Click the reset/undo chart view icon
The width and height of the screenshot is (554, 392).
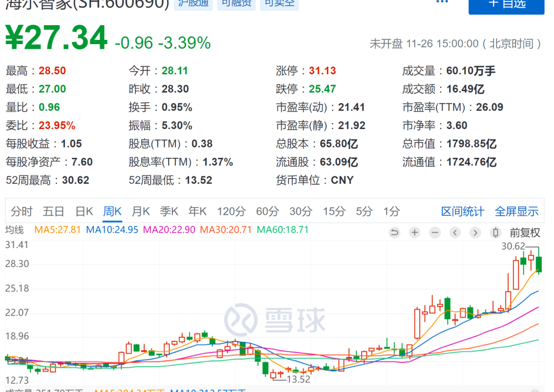coord(394,233)
